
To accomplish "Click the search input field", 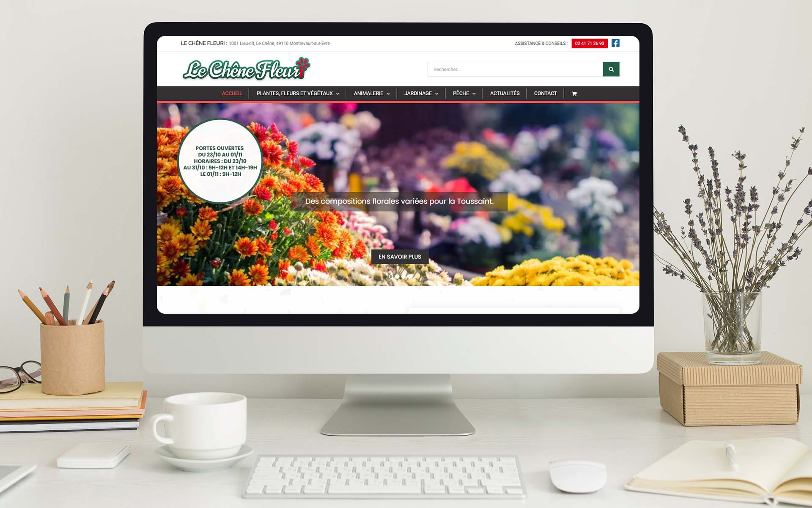I will (x=515, y=69).
